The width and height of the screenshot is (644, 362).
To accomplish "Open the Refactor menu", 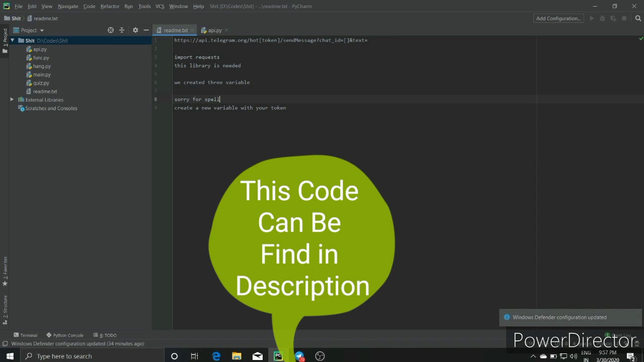I will tap(110, 6).
